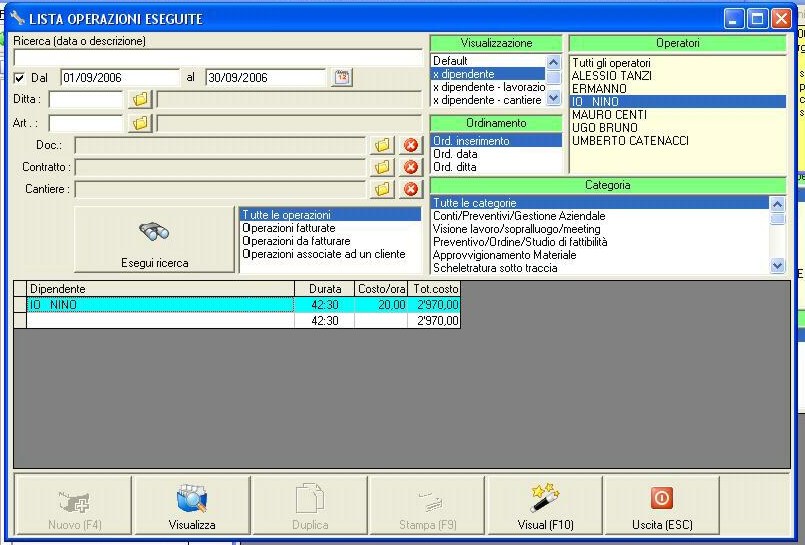805x545 pixels.
Task: Select operator MAURO CENTI
Action: point(609,115)
